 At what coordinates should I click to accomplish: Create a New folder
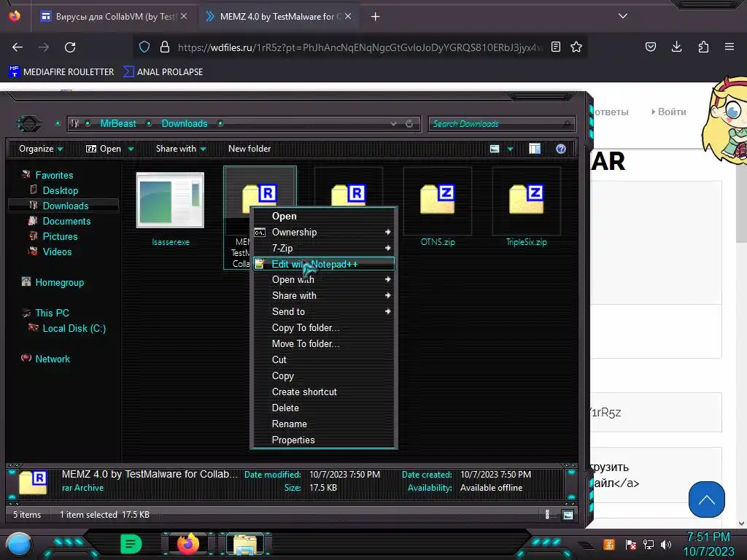pos(249,149)
